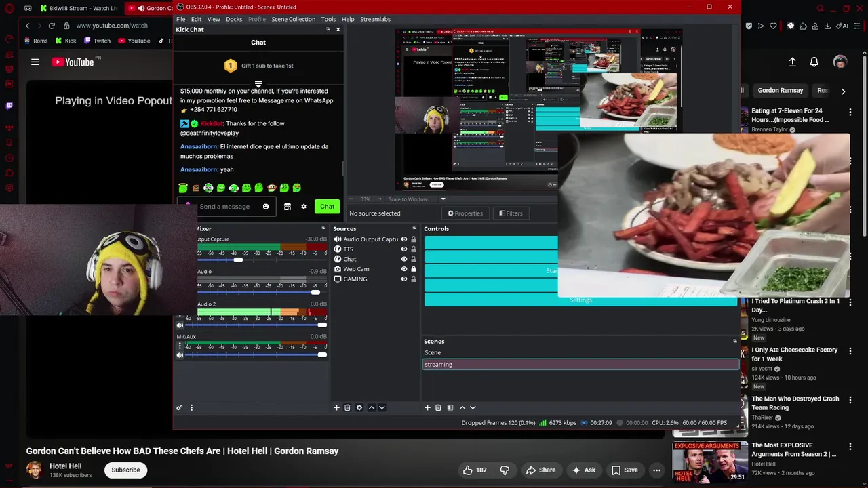This screenshot has width=868, height=488.
Task: Open source properties gear in Sources toolbar
Action: pyautogui.click(x=359, y=407)
